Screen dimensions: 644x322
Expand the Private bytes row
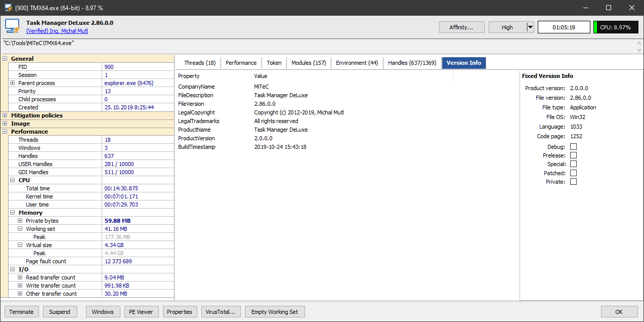20,221
